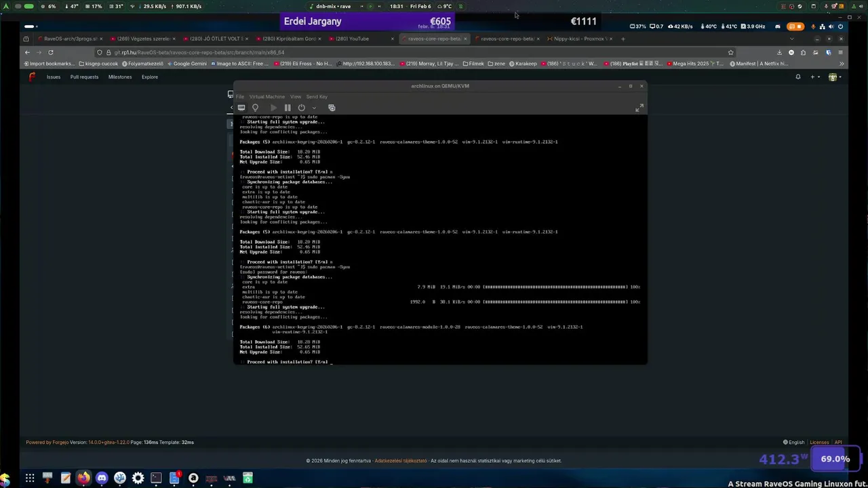The width and height of the screenshot is (868, 488).
Task: Open VM snapshots manager icon
Action: point(332,108)
